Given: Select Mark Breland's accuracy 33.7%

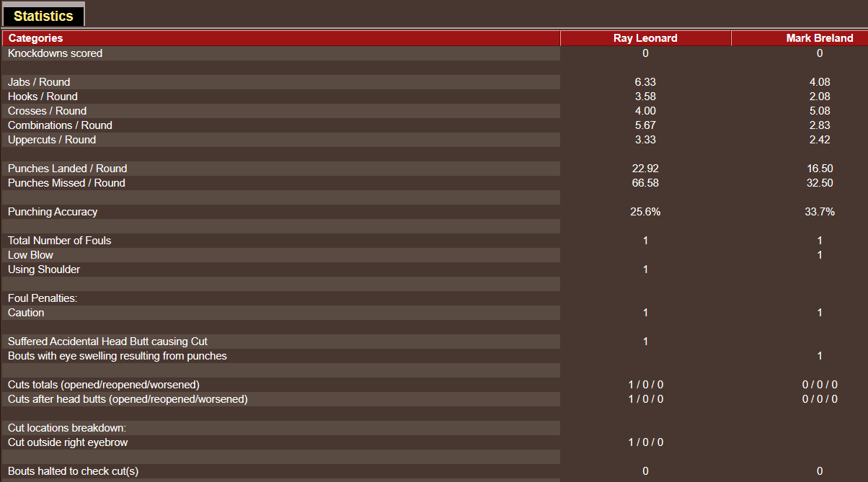Looking at the screenshot, I should click(820, 212).
